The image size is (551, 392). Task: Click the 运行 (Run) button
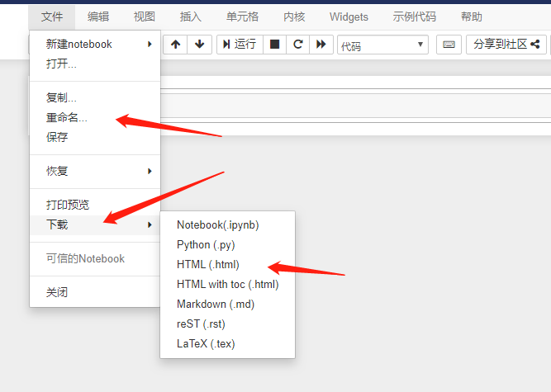(x=239, y=45)
